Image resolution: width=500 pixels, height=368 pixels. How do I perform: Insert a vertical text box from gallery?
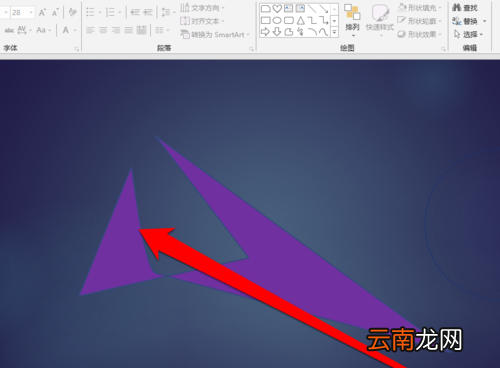click(300, 8)
